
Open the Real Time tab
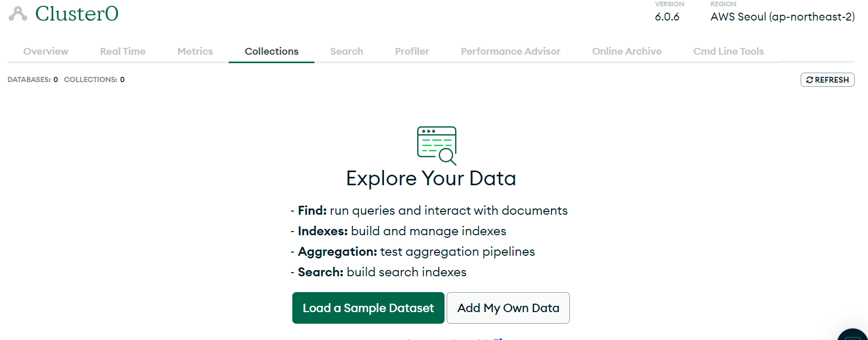(123, 51)
